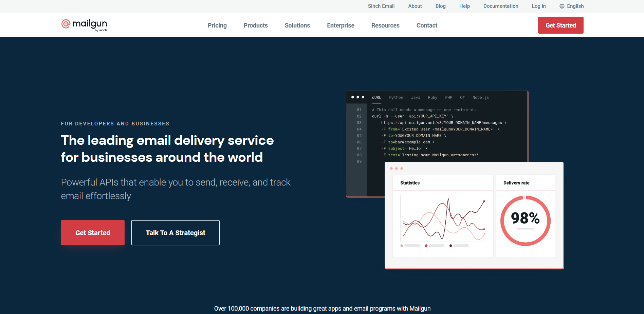Show the Ruby code example tab
The height and width of the screenshot is (314, 644).
(432, 98)
